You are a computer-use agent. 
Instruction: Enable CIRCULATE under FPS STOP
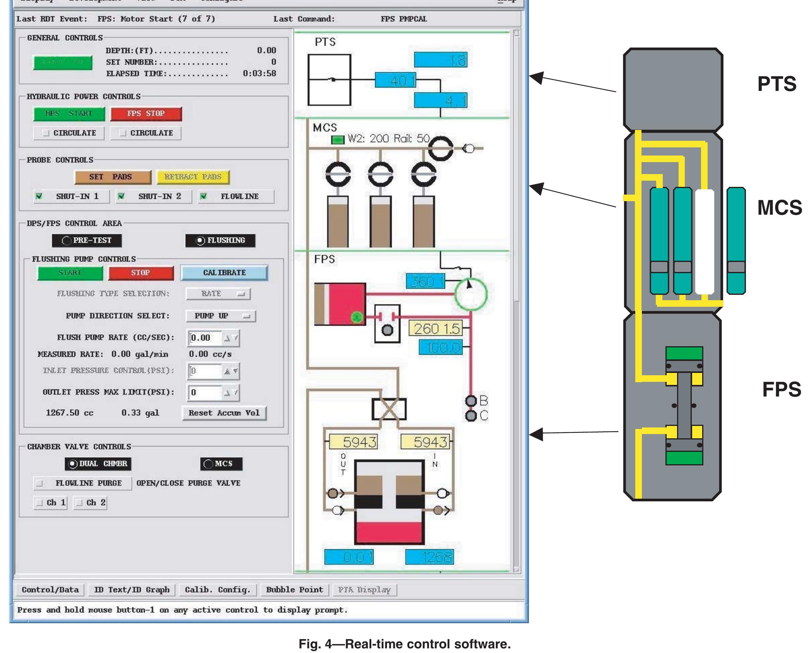tap(123, 133)
